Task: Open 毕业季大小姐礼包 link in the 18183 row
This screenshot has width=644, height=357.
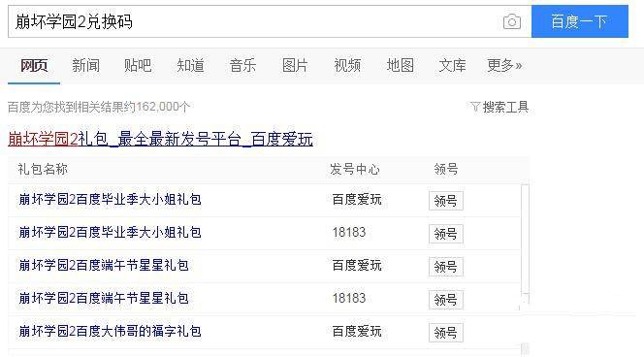Action: [x=110, y=233]
